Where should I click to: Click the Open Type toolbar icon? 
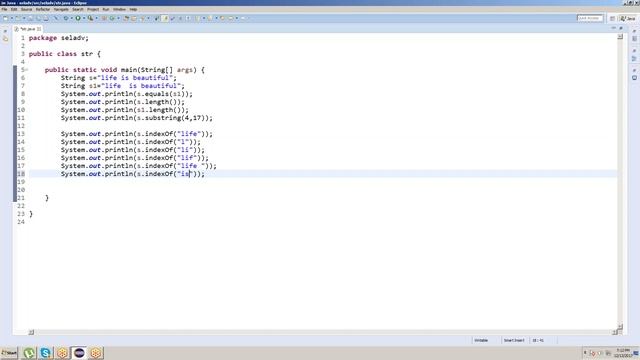pyautogui.click(x=126, y=18)
